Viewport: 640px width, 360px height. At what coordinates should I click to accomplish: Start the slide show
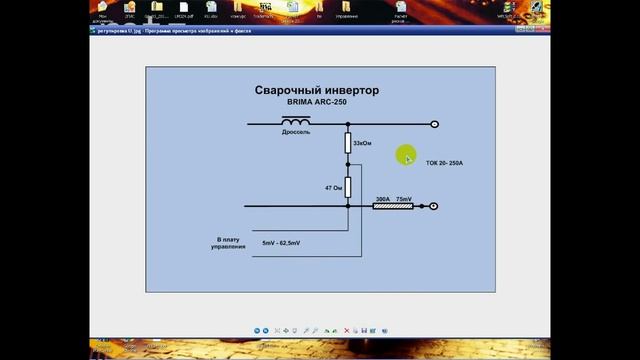pyautogui.click(x=295, y=331)
